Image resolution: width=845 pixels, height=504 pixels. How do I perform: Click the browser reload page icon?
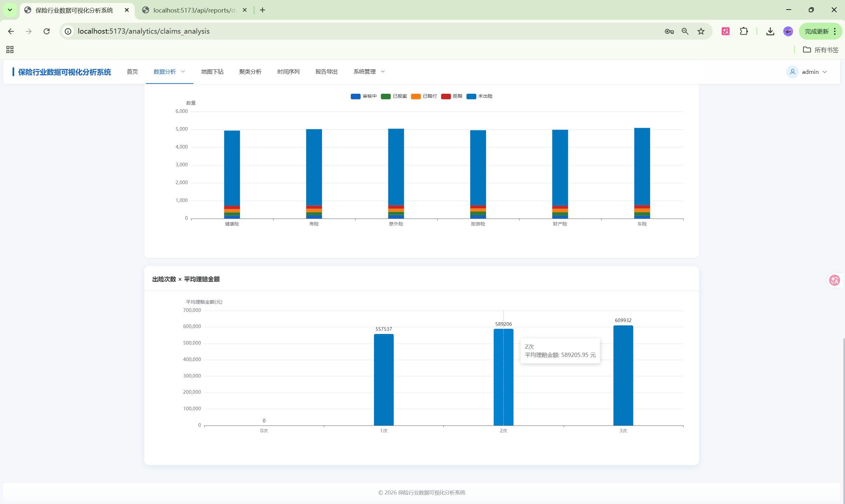point(47,31)
